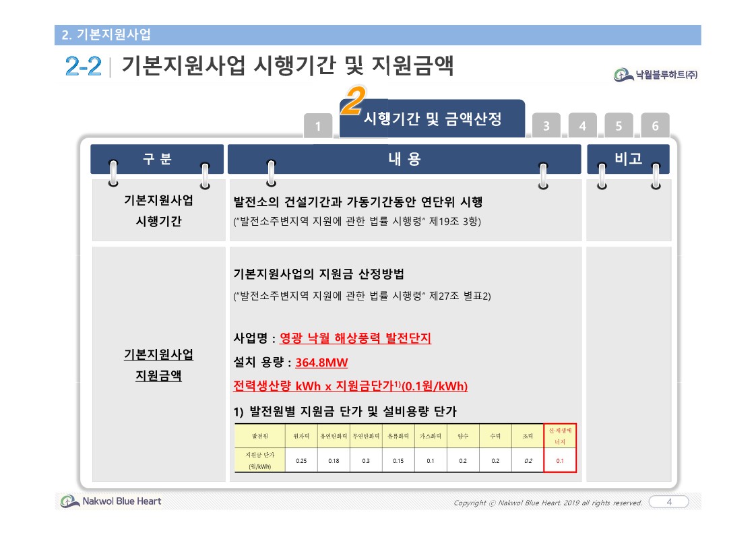Click the blue 2-2 section number
This screenshot has height=535, width=756.
pyautogui.click(x=84, y=66)
